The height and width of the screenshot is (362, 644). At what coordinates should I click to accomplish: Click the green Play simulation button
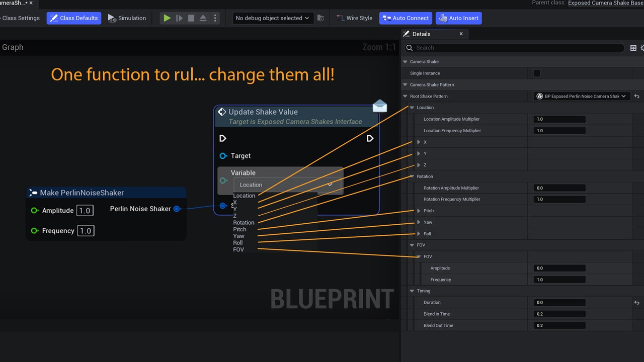pyautogui.click(x=167, y=18)
